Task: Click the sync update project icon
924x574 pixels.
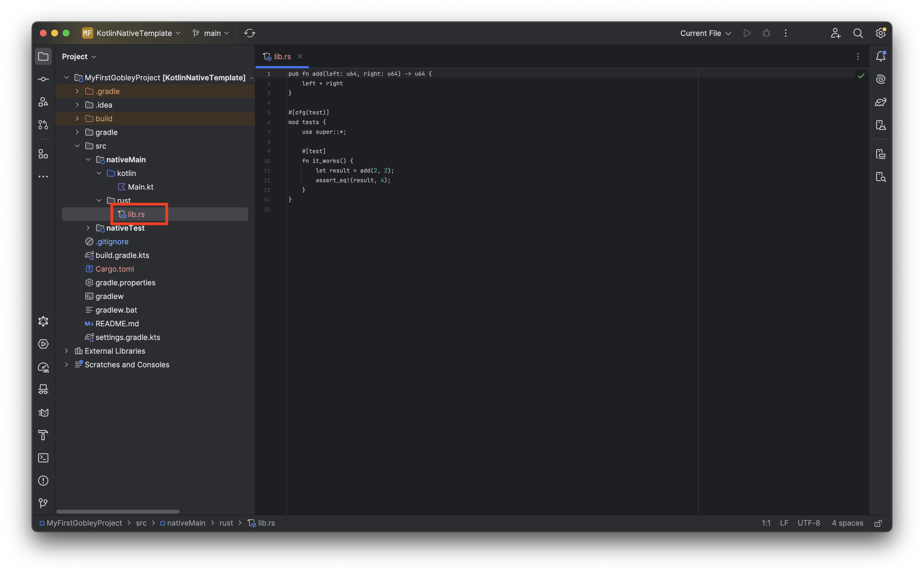Action: click(x=249, y=33)
